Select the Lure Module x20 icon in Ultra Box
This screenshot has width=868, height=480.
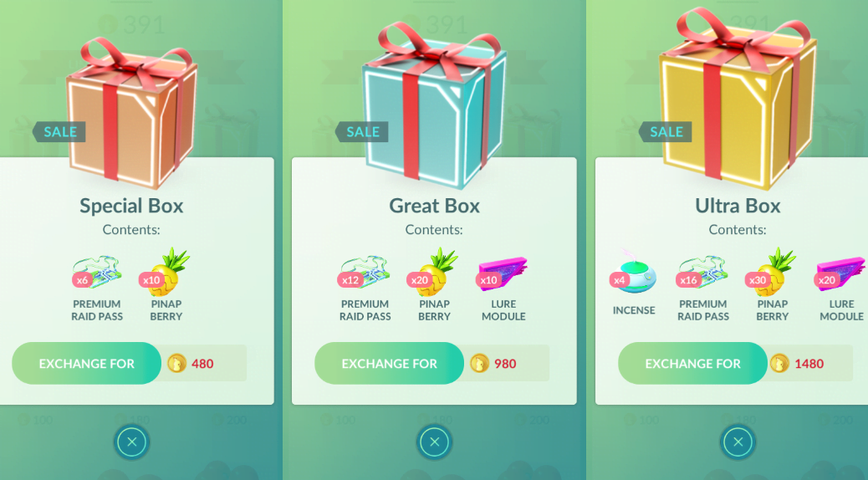[x=840, y=273]
